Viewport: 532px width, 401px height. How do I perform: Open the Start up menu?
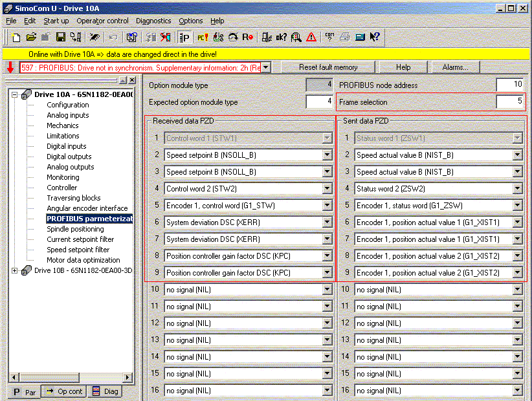pos(56,21)
